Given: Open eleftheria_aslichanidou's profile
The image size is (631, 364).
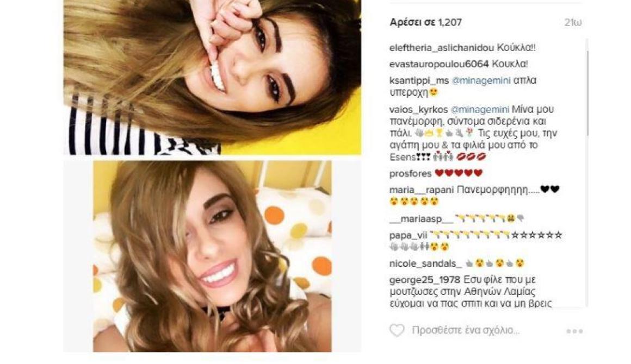Looking at the screenshot, I should 442,48.
